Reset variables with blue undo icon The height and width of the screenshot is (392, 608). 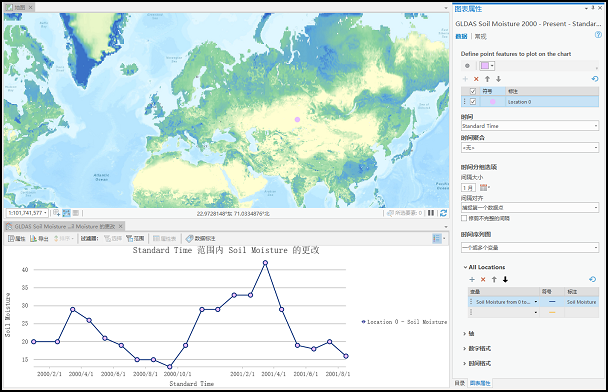(592, 279)
